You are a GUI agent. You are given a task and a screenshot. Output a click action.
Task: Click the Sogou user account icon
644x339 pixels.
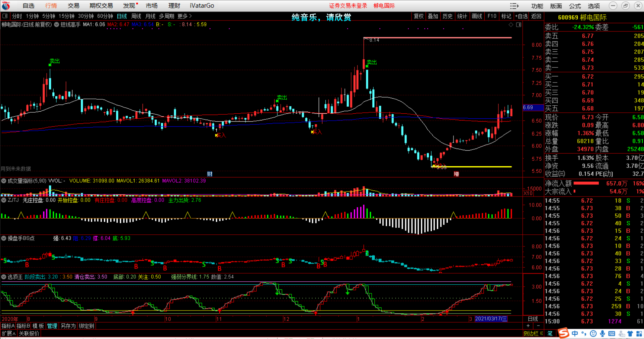click(621, 333)
